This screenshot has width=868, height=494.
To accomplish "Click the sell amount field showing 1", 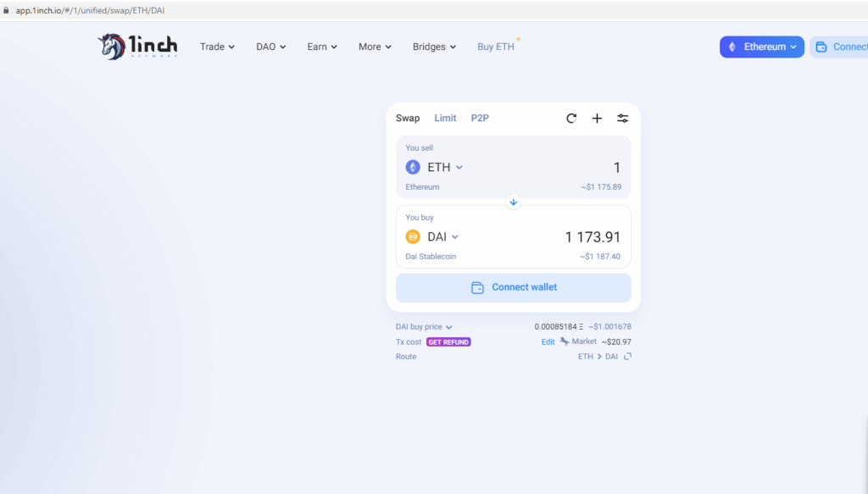I will point(617,168).
